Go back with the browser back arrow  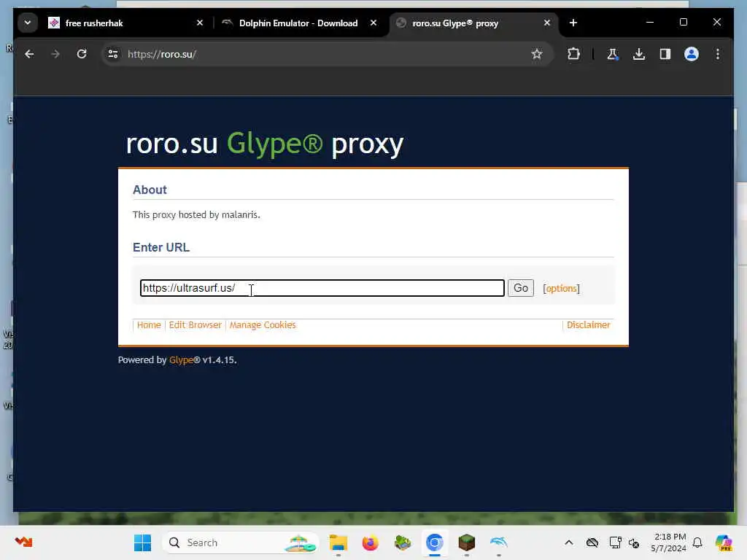29,54
